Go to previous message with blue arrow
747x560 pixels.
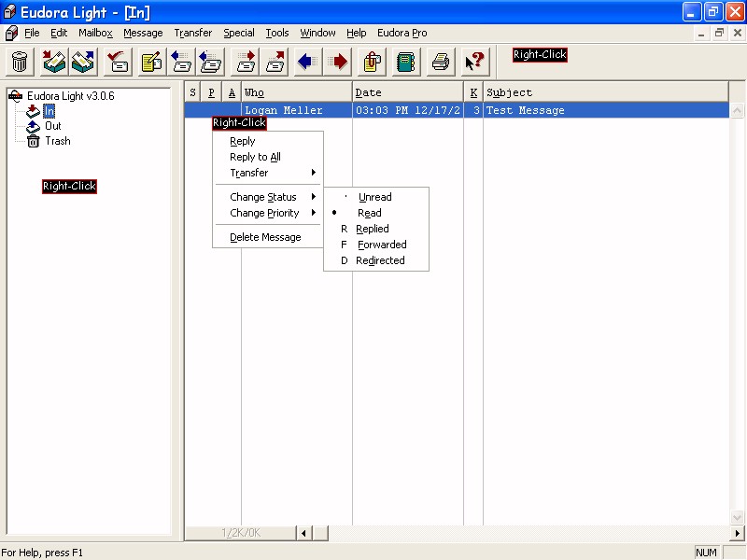[x=308, y=62]
